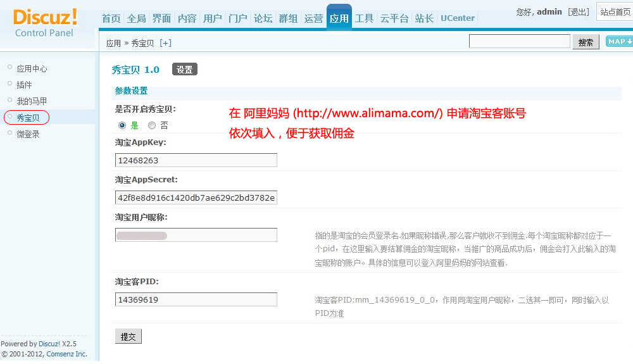Click the 是否开启秀宝贝 label
This screenshot has width=633, height=364.
146,109
